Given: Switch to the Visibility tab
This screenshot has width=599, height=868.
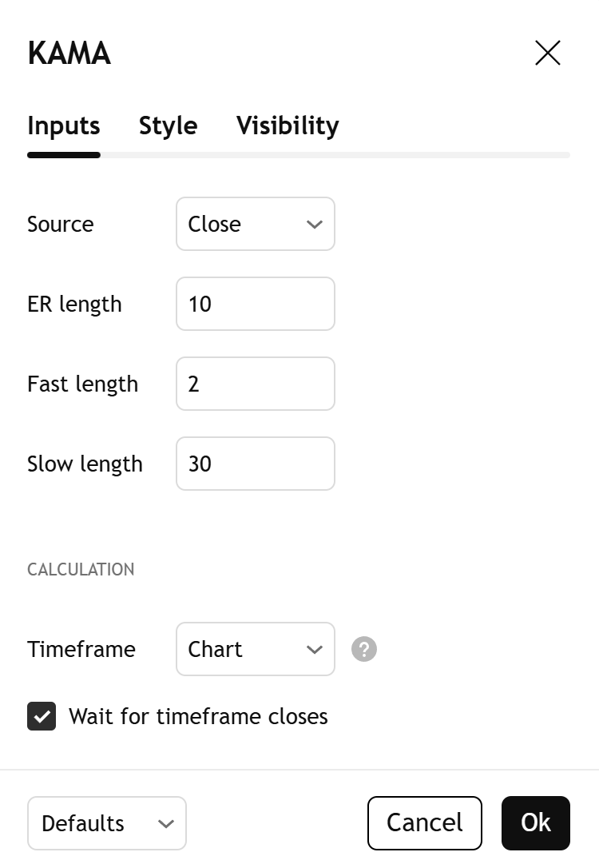Looking at the screenshot, I should tap(288, 126).
